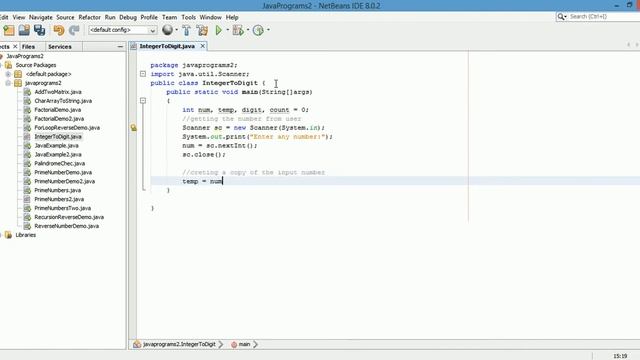Select ReverseNumberDemo.java in project tree
640x360 pixels.
click(x=67, y=226)
